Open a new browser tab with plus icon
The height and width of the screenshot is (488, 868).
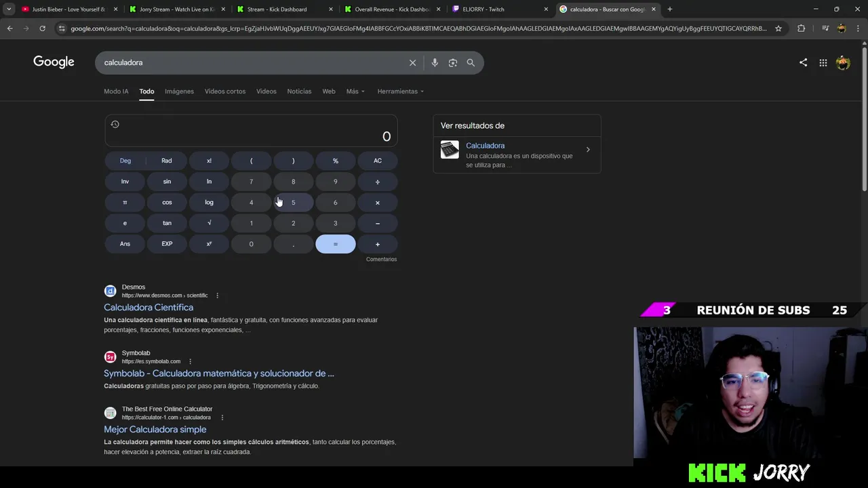669,9
